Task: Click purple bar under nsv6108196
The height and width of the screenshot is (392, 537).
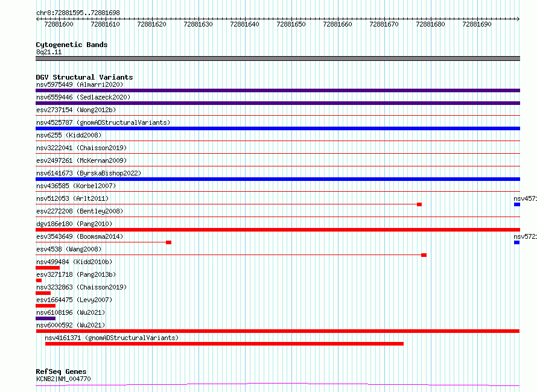Action: click(x=45, y=318)
